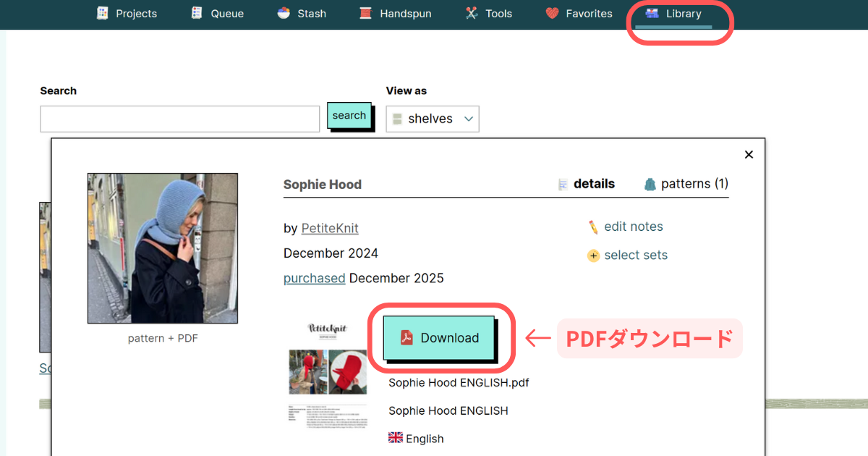The height and width of the screenshot is (456, 868).
Task: Click the edit notes pencil icon
Action: (x=593, y=227)
